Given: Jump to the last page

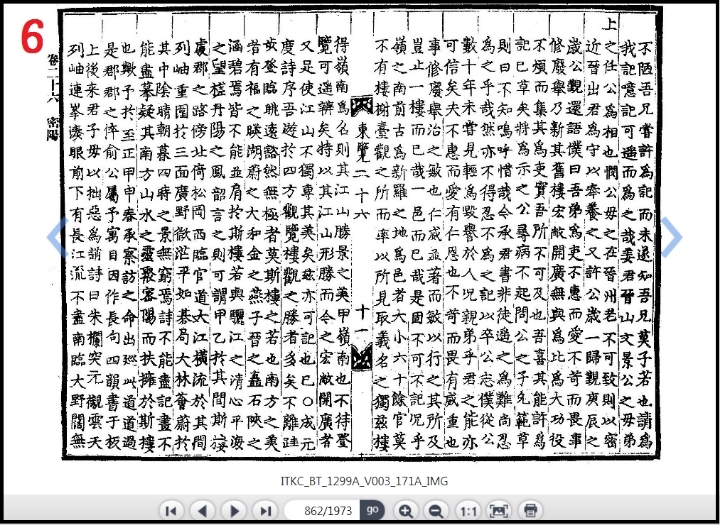Looking at the screenshot, I should [x=265, y=510].
